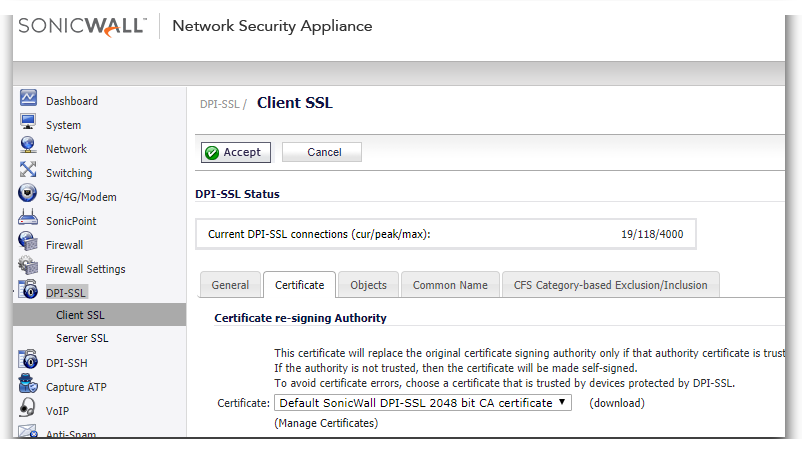802x454 pixels.
Task: Switch to the Common Name tab
Action: pos(450,285)
